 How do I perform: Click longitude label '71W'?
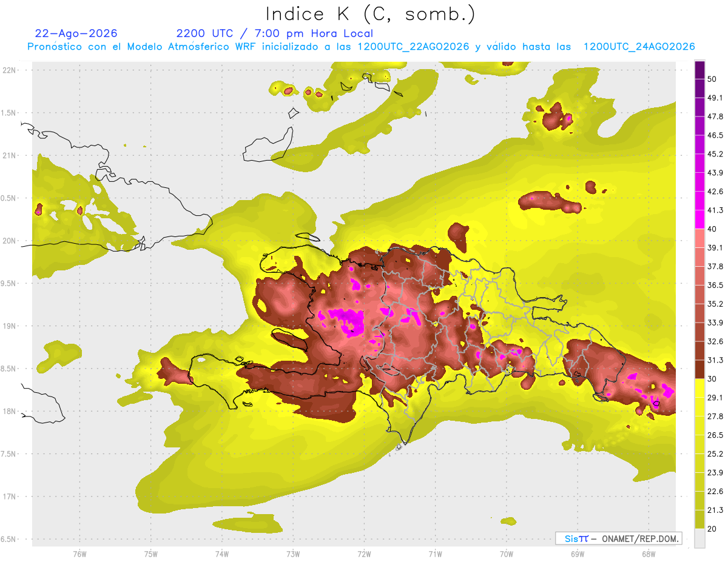[435, 554]
